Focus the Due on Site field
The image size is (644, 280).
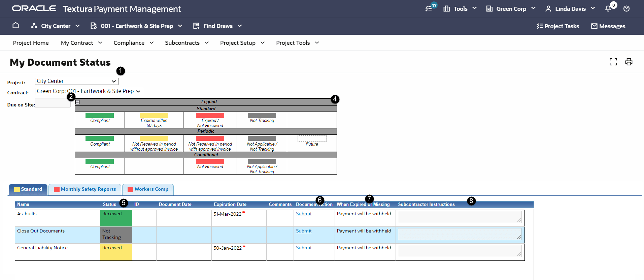[53, 103]
